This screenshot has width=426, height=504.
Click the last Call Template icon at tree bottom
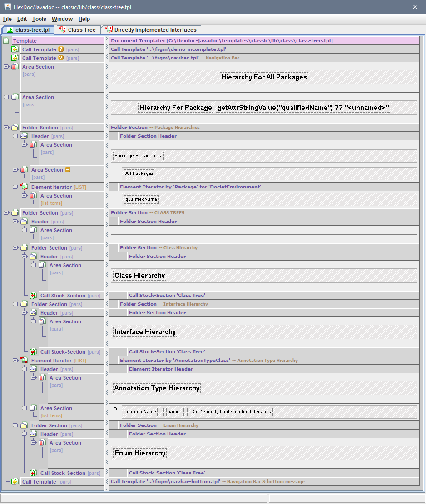15,482
